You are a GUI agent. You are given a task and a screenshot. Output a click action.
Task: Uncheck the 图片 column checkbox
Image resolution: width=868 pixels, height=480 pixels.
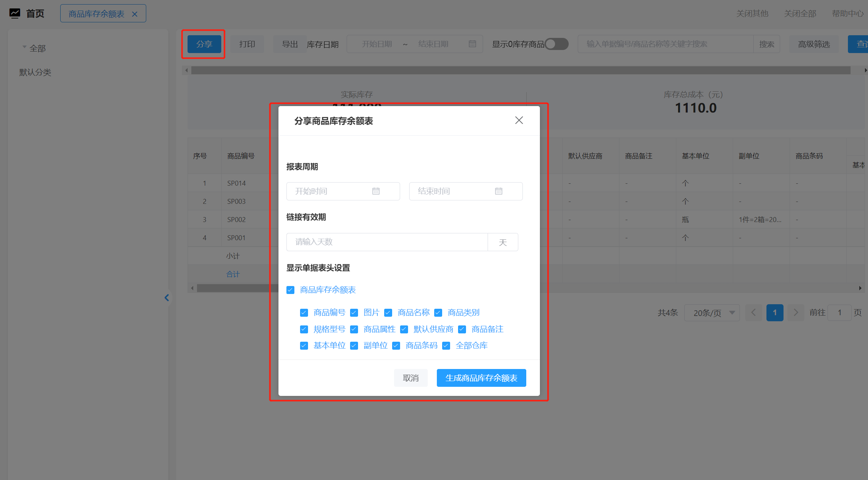[x=354, y=313]
